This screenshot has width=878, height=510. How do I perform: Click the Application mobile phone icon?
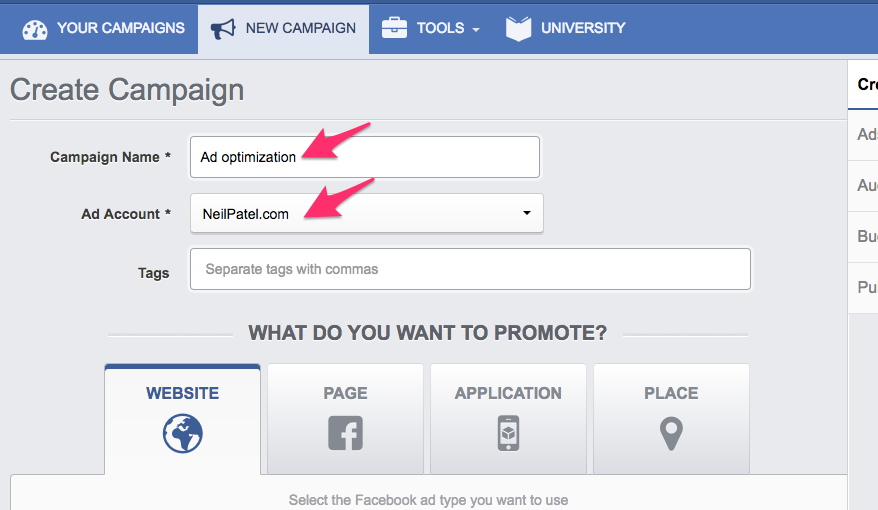pyautogui.click(x=508, y=433)
